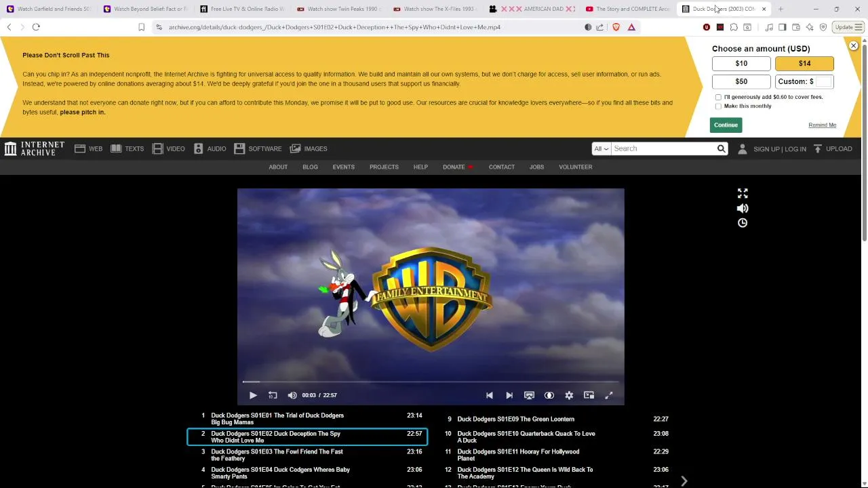The height and width of the screenshot is (488, 868).
Task: Open the Software section
Action: pyautogui.click(x=258, y=148)
